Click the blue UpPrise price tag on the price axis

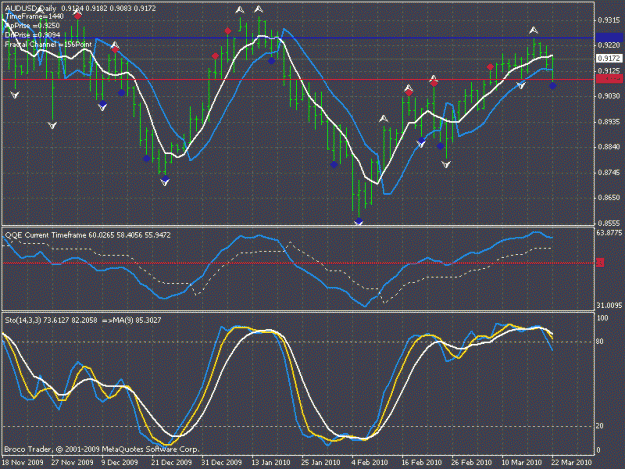click(609, 38)
